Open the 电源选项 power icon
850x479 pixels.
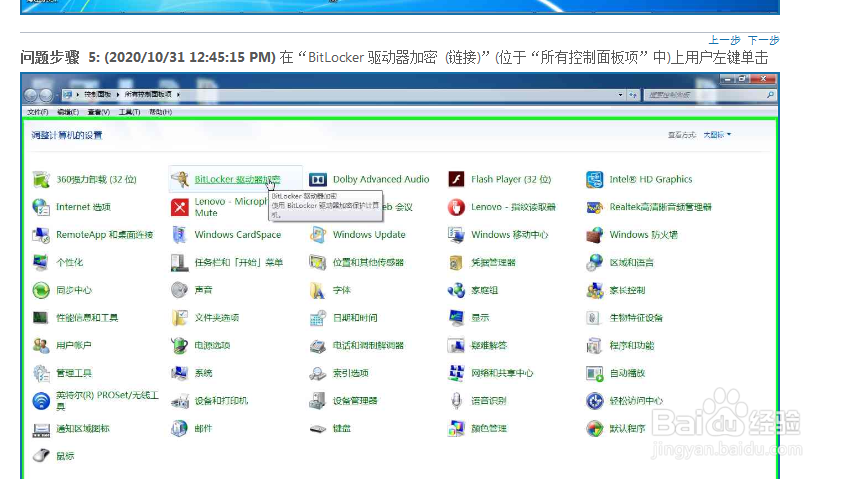[x=180, y=345]
